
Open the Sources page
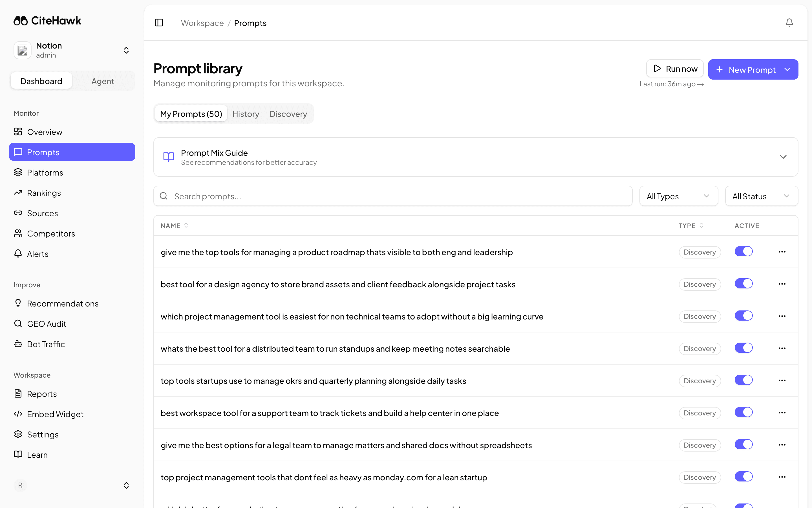pyautogui.click(x=72, y=213)
